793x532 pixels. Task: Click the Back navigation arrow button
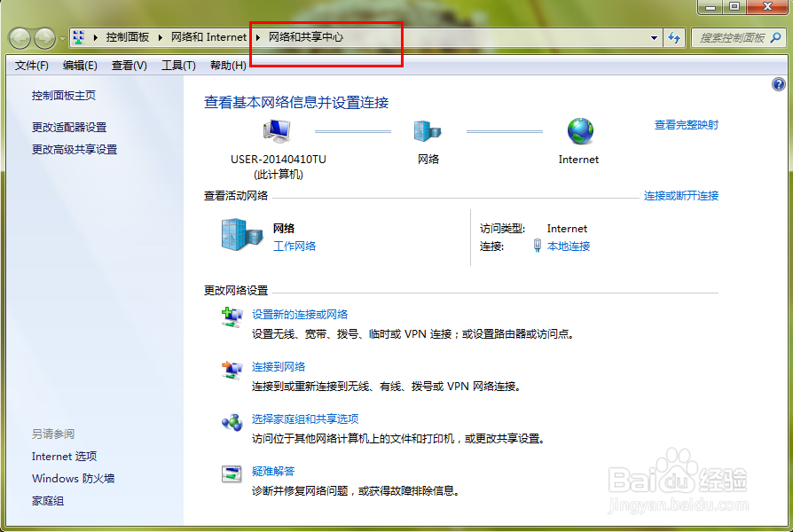click(20, 38)
